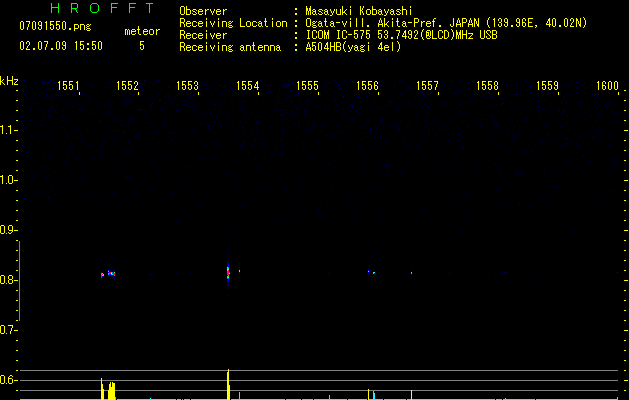Screen dimensions: 629x400
Task: Select observer name Masayuki Kobayashi
Action: [x=359, y=11]
